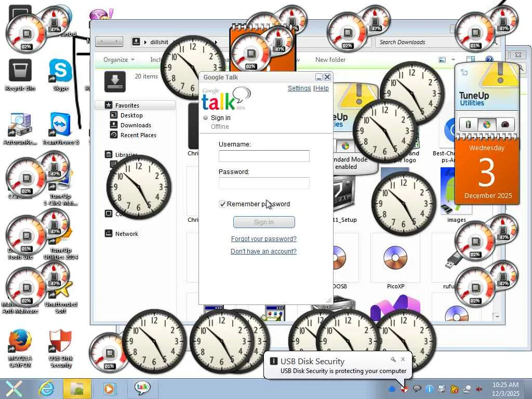Click the blue info tray icon
This screenshot has height=399, width=532.
429,389
